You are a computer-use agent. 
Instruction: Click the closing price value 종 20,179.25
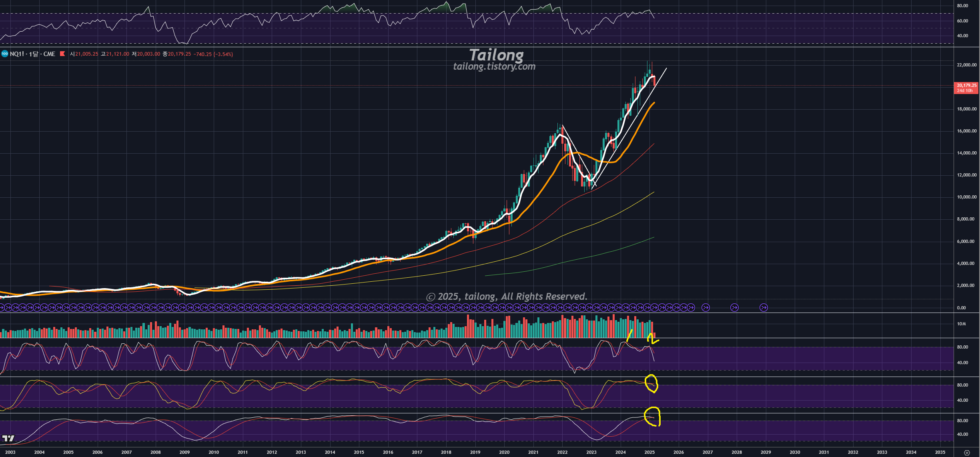click(179, 54)
